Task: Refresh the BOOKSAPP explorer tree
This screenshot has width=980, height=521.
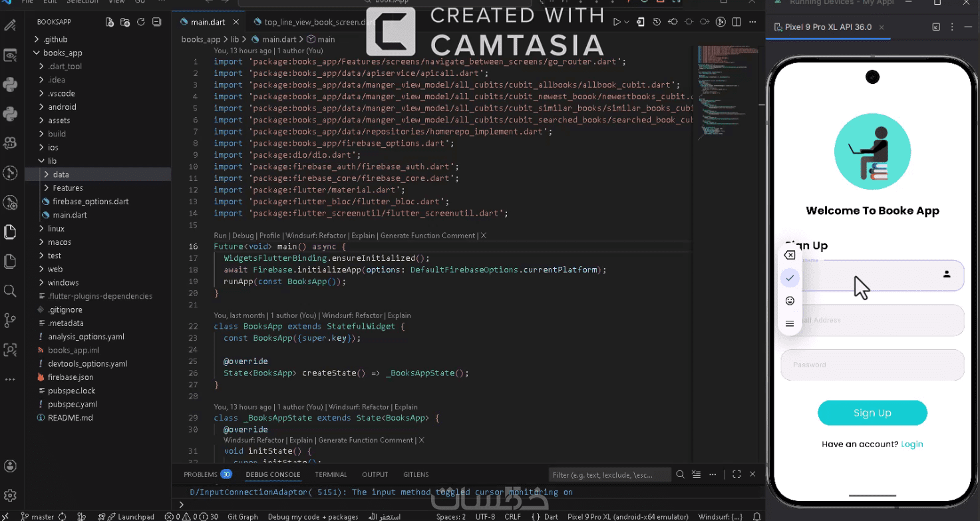Action: pyautogui.click(x=141, y=22)
